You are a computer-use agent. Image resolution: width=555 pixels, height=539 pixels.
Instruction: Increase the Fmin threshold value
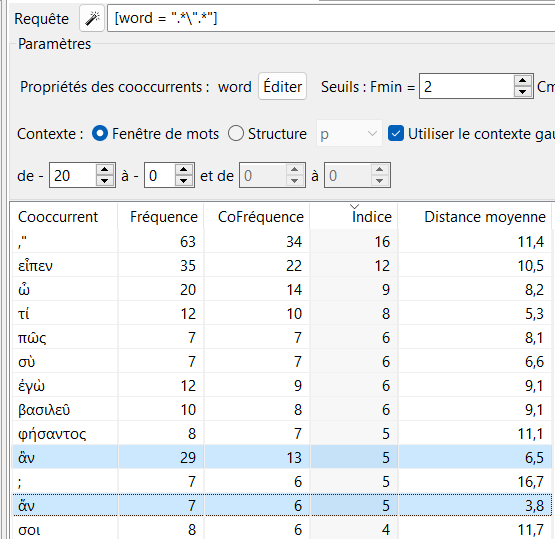coord(522,81)
